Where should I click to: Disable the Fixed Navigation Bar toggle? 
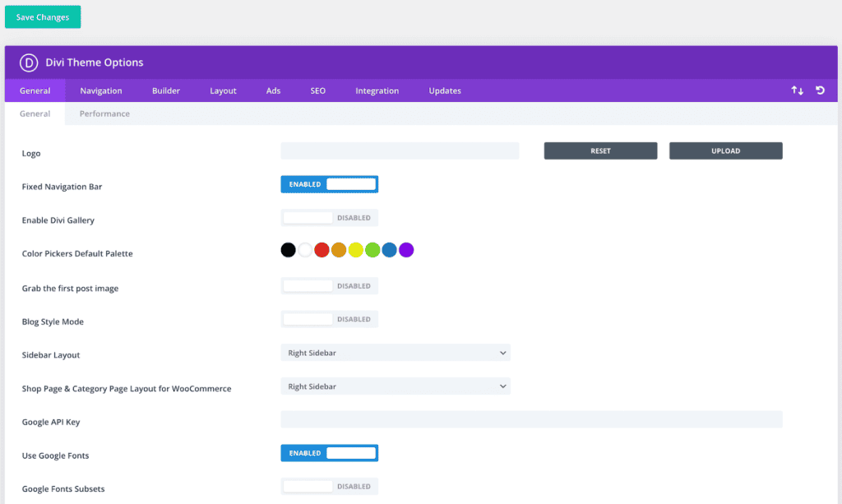point(329,184)
